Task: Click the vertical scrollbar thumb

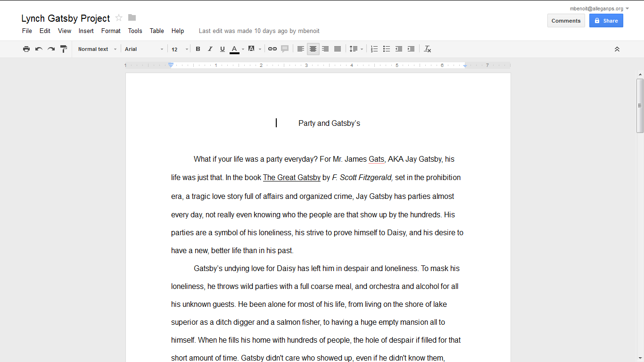Action: [640, 106]
